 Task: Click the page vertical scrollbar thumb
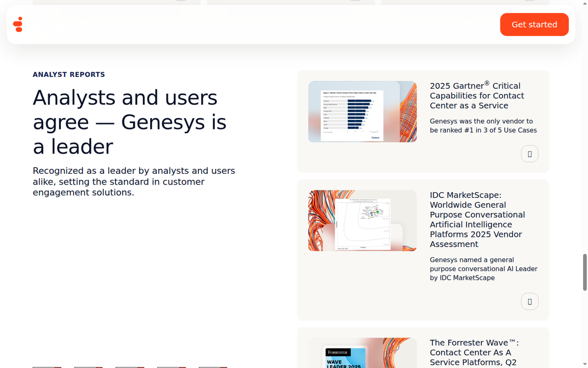[x=585, y=272]
